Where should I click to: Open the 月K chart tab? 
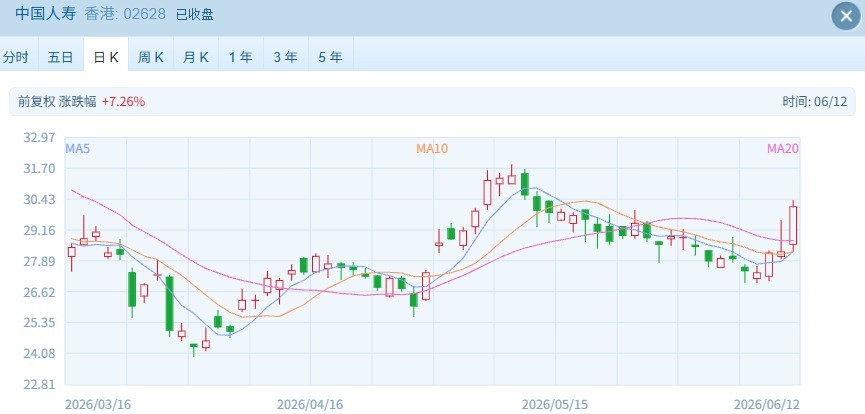pyautogui.click(x=196, y=57)
